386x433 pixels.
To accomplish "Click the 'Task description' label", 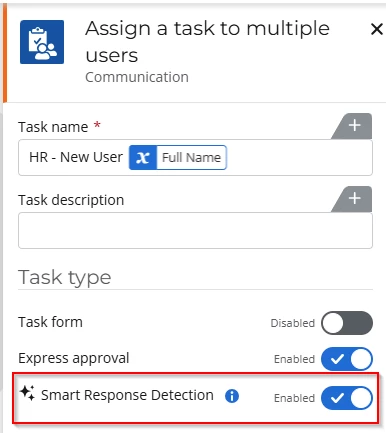I will 71,200.
